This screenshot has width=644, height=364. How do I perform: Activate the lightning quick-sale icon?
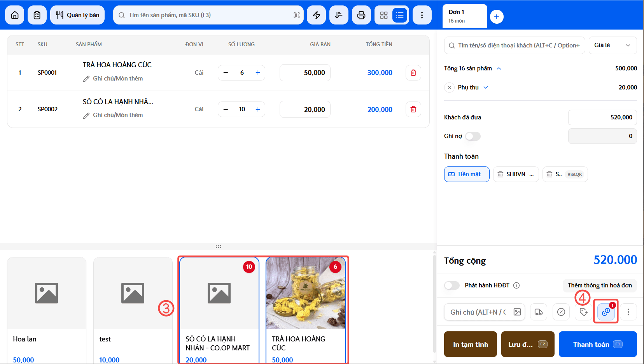click(317, 15)
